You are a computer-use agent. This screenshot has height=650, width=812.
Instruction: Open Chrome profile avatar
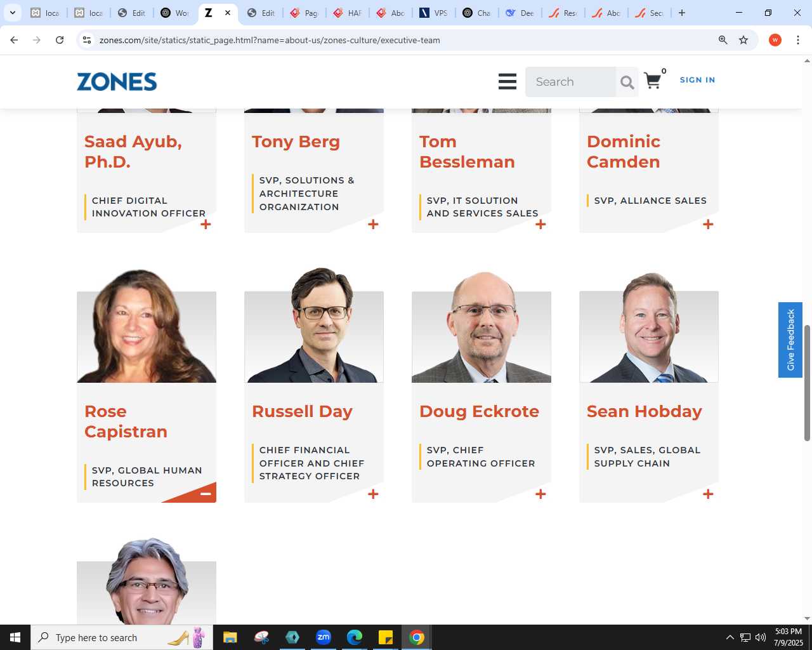(775, 40)
